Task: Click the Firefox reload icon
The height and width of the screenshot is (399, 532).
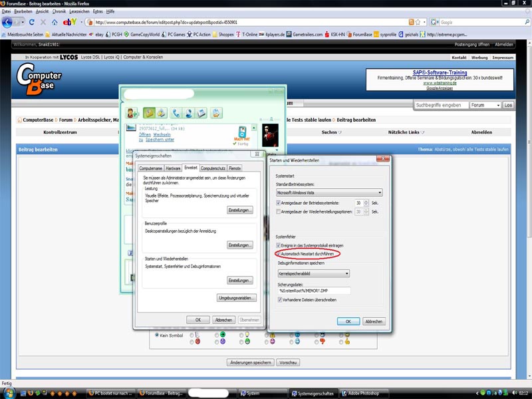Action: [x=32, y=22]
